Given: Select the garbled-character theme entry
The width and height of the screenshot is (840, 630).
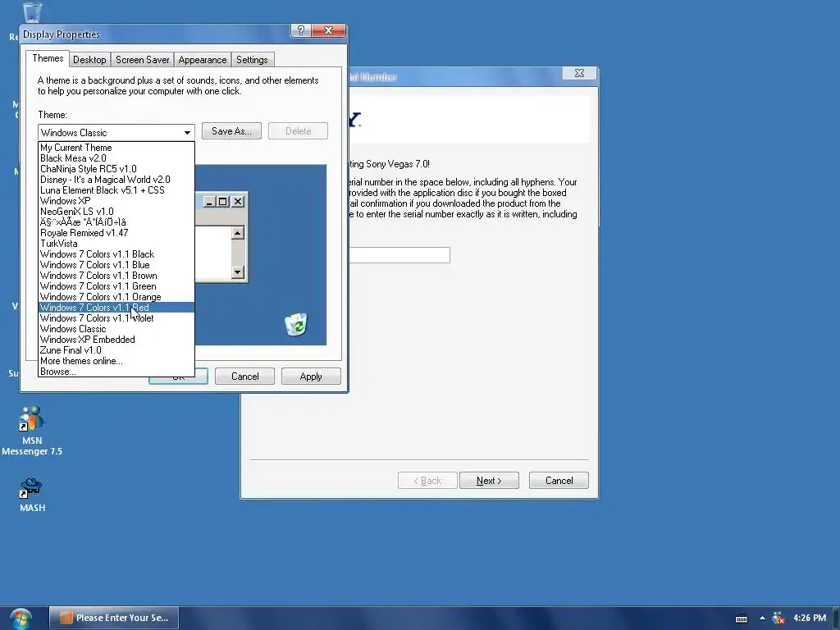Looking at the screenshot, I should (x=116, y=222).
